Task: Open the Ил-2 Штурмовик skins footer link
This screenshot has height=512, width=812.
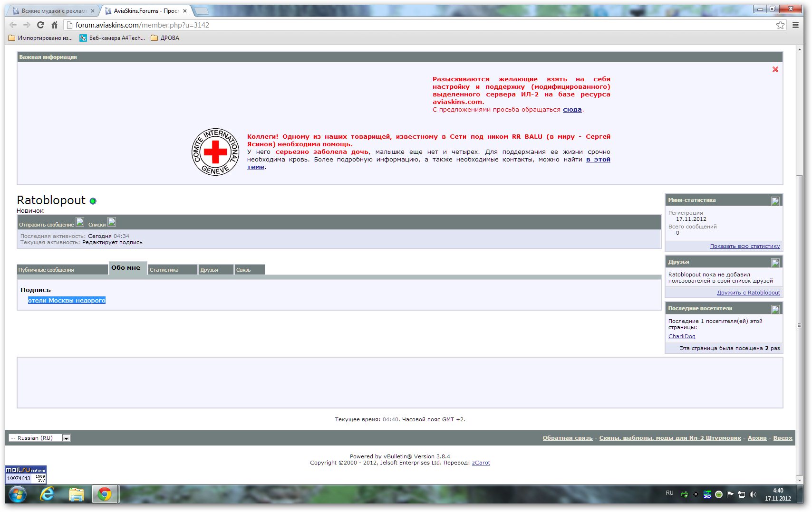Action: pyautogui.click(x=670, y=438)
